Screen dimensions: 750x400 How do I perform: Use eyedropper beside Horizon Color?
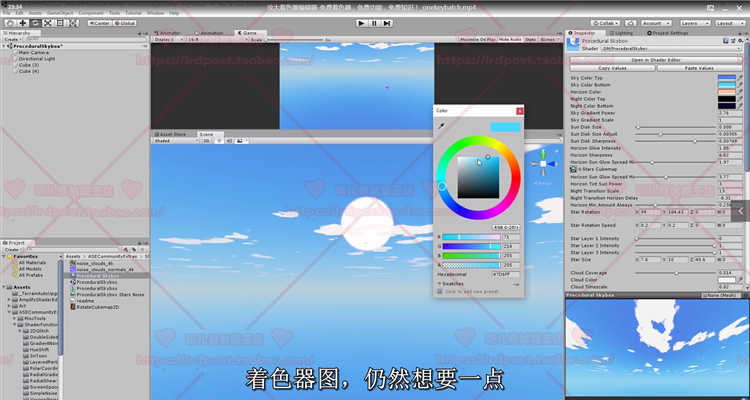[740, 91]
